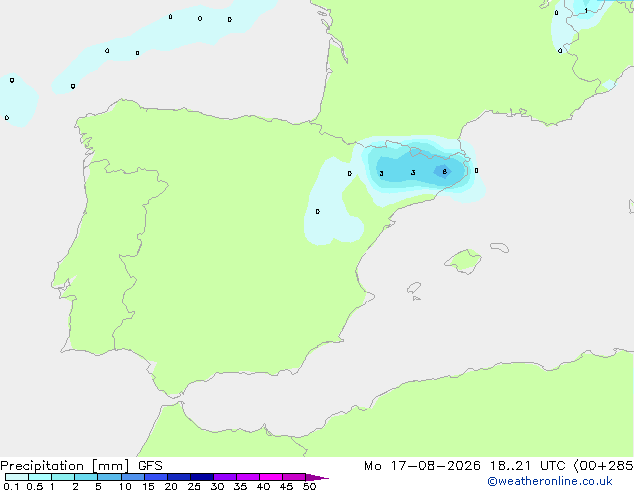Click the 25–30 mm dark navy legend box
This screenshot has width=634, height=490.
(202, 477)
